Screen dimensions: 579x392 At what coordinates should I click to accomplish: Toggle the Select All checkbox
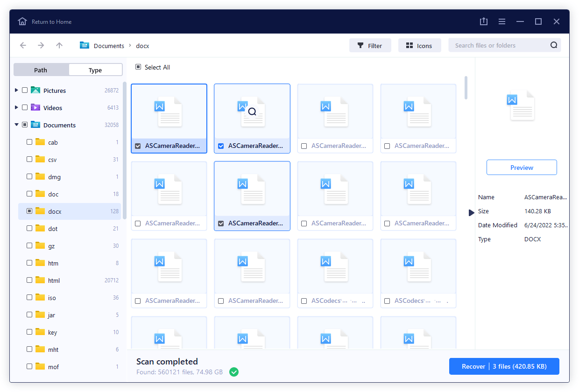(138, 67)
